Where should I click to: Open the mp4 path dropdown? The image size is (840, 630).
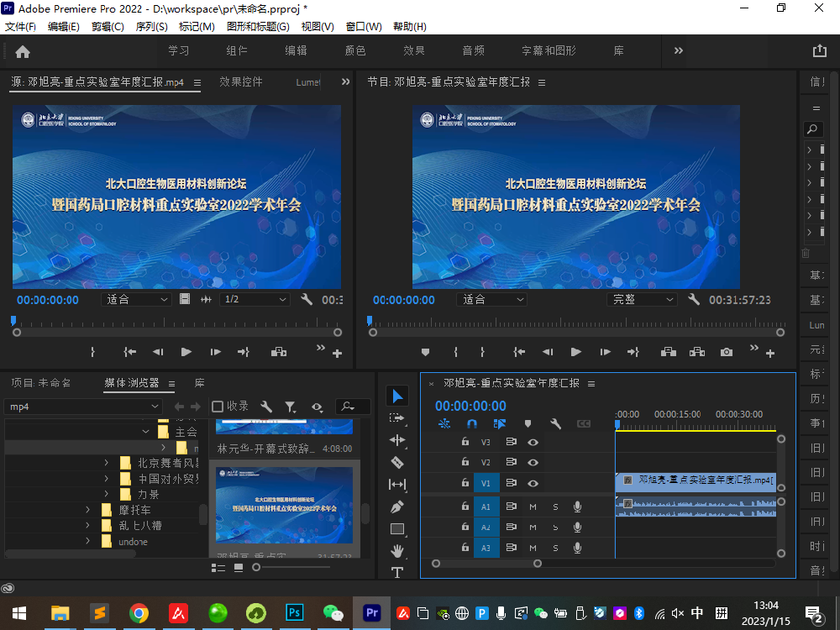click(82, 407)
